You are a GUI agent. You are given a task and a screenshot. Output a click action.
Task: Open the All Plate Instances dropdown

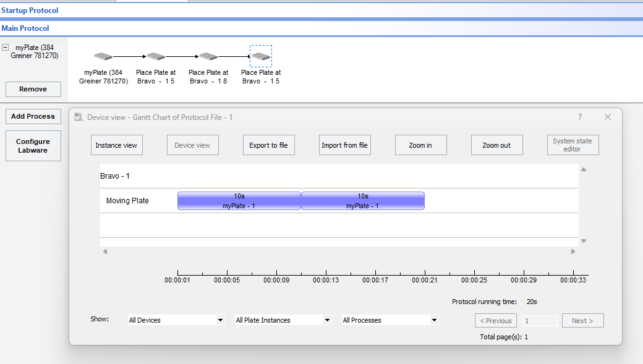point(283,320)
